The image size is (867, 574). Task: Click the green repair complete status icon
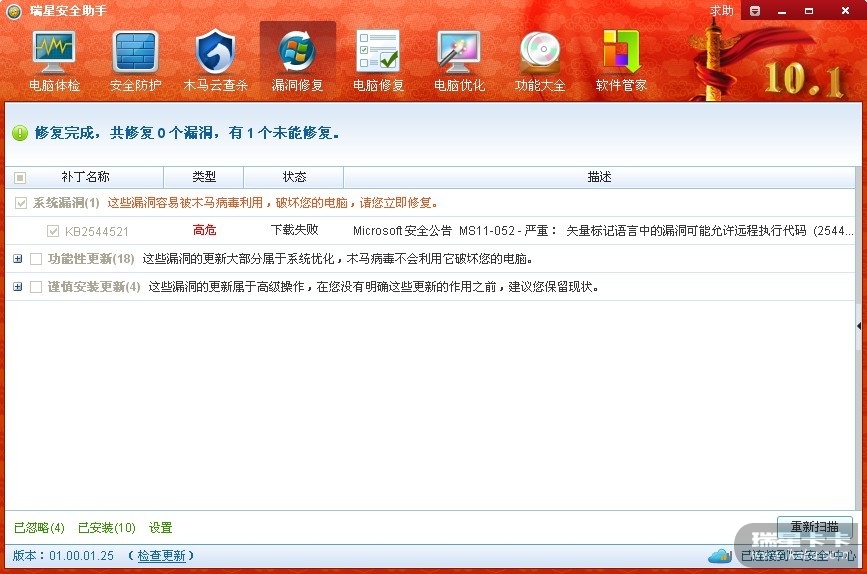(x=20, y=133)
